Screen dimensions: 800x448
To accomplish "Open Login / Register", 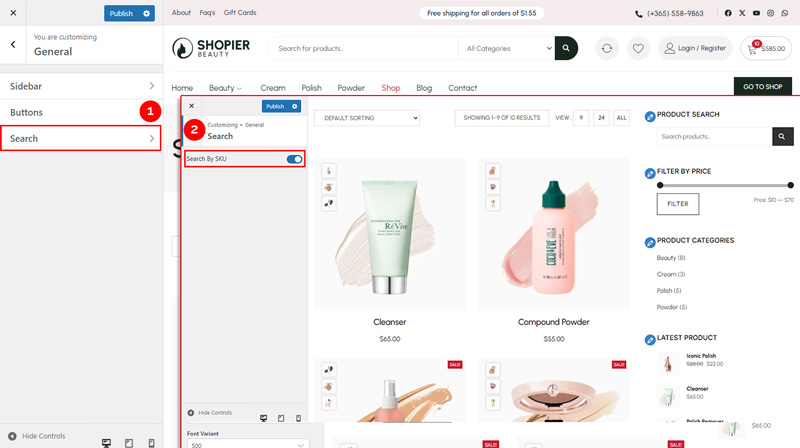I will pos(695,48).
